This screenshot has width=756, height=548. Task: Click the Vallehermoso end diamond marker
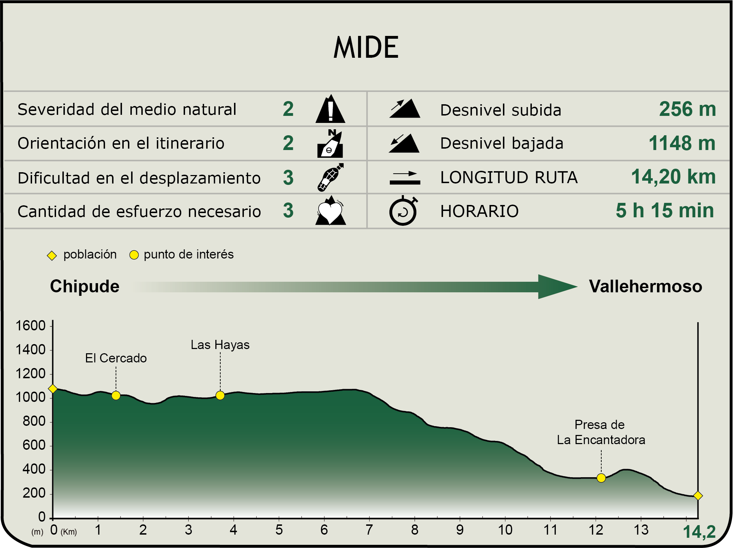pyautogui.click(x=698, y=496)
